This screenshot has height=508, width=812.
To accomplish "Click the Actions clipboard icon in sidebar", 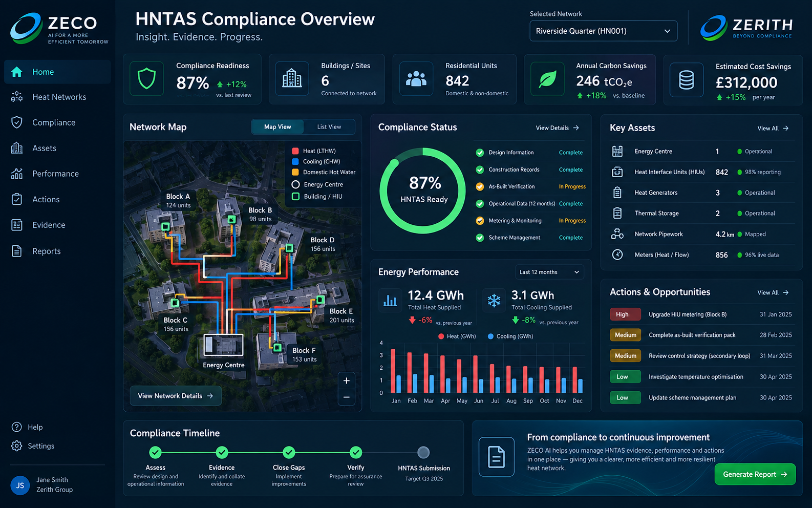I will 17,199.
